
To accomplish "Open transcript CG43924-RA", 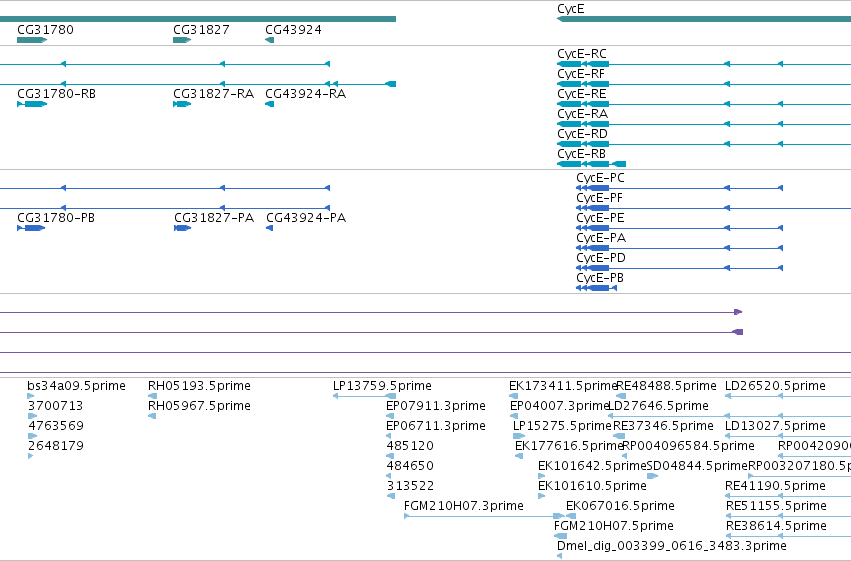I will (306, 94).
